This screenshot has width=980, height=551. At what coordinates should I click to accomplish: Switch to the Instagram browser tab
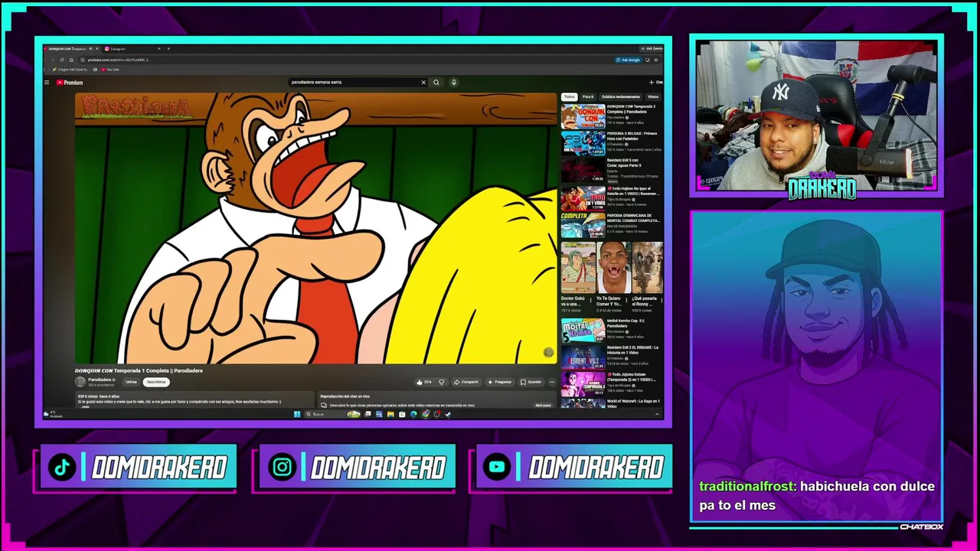(x=133, y=49)
